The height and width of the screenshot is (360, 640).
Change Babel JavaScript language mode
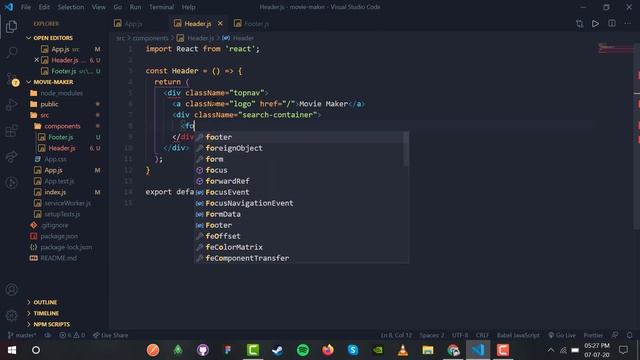(x=518, y=335)
